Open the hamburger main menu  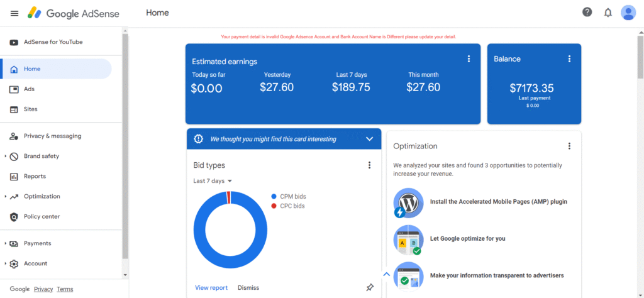[x=14, y=13]
